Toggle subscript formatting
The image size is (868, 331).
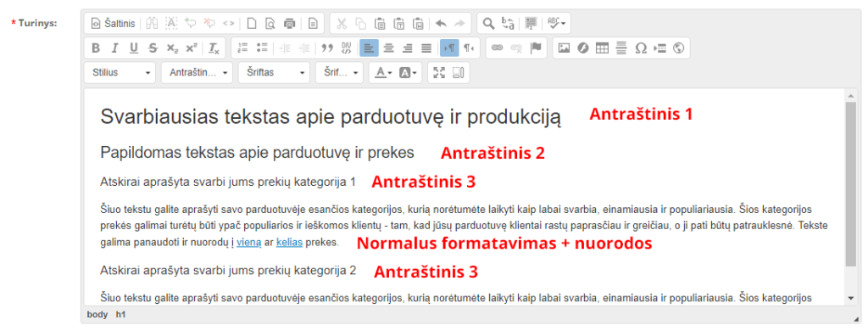point(172,48)
